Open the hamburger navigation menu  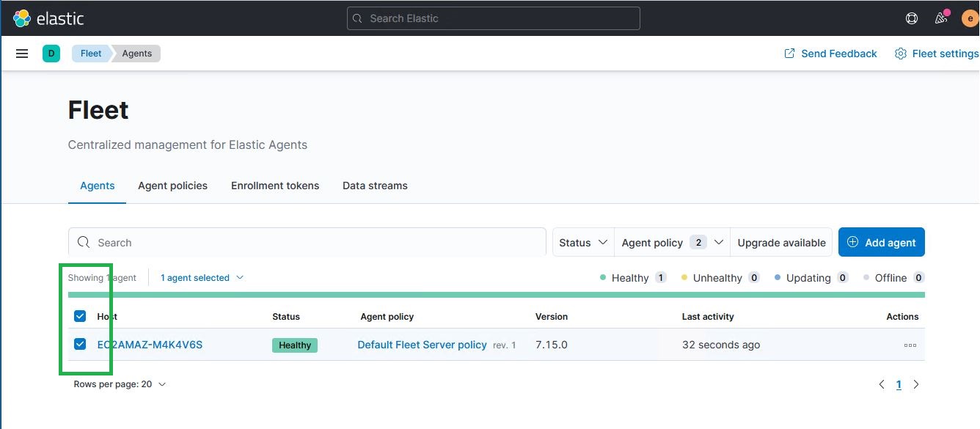coord(21,53)
